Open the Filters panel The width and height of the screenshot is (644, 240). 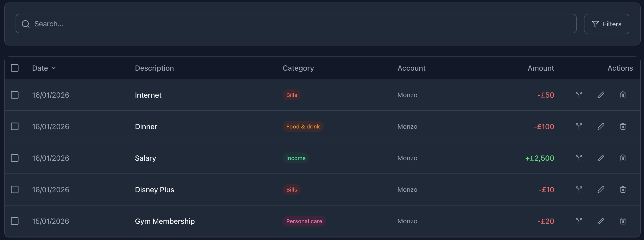tap(606, 24)
